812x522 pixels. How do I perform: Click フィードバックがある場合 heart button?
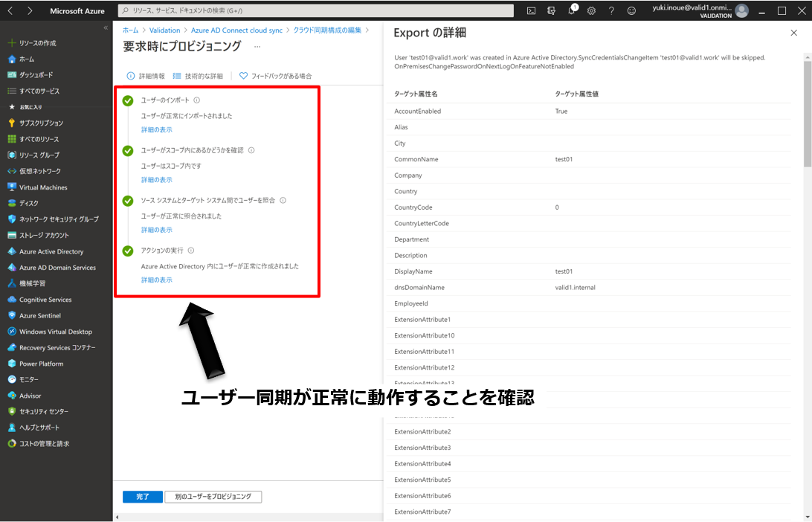pos(275,76)
